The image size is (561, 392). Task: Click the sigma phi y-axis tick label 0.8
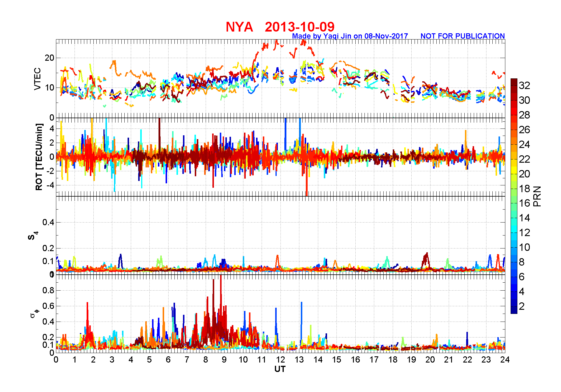(48, 290)
